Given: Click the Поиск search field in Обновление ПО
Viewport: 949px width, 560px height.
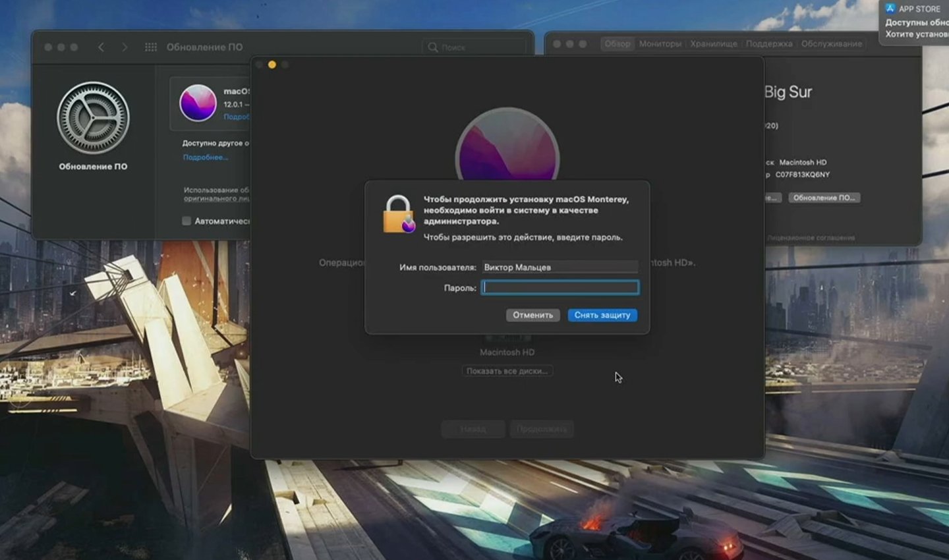Looking at the screenshot, I should (x=474, y=47).
